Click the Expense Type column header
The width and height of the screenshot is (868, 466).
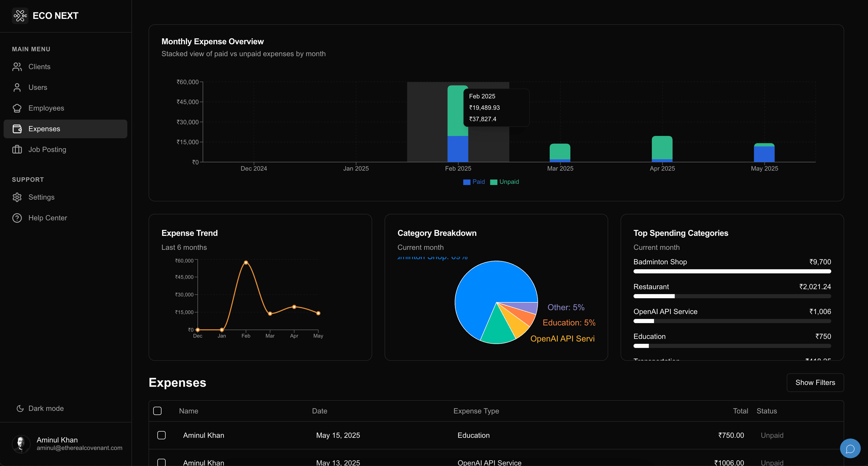(x=476, y=411)
